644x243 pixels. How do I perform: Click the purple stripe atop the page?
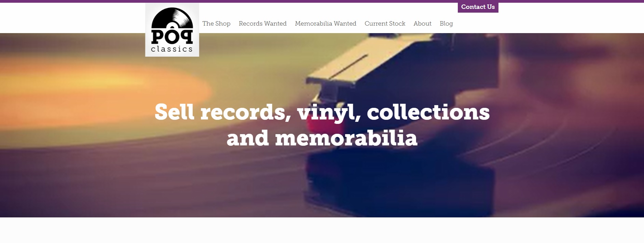322,1
